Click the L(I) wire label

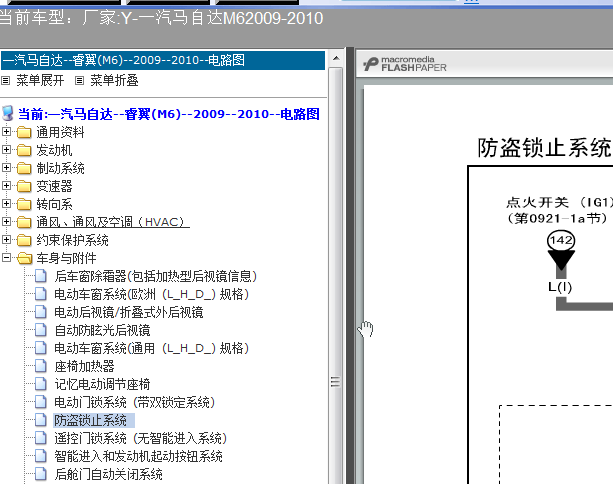pyautogui.click(x=560, y=287)
